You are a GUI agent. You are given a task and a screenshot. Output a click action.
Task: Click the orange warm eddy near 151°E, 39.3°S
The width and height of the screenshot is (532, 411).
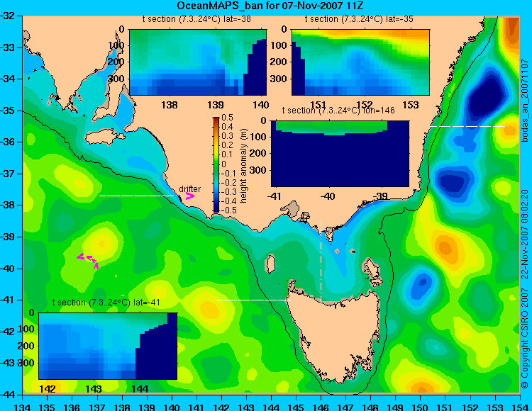click(x=445, y=248)
